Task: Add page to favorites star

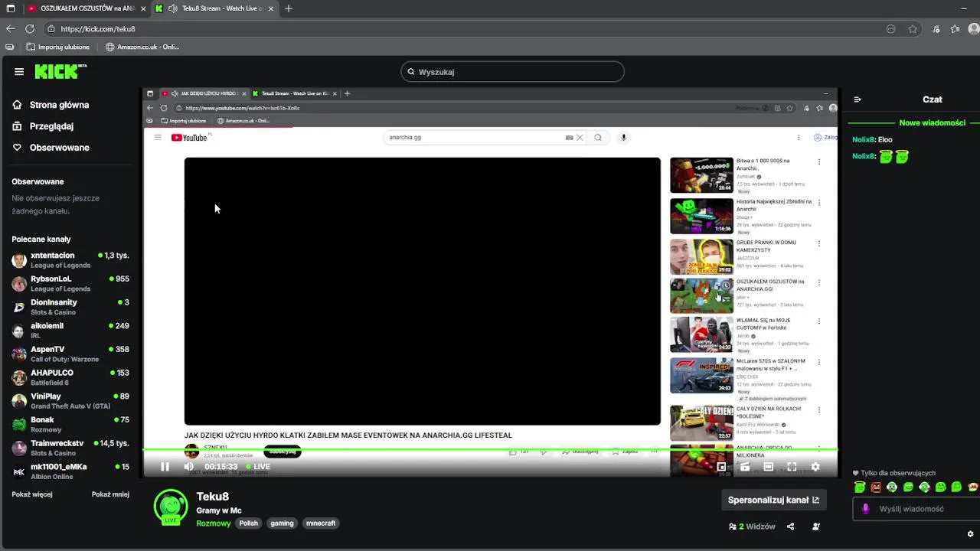Action: coord(913,28)
